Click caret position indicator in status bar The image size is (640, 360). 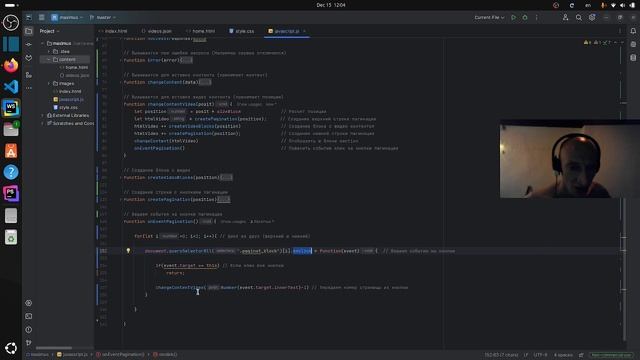tap(501, 355)
